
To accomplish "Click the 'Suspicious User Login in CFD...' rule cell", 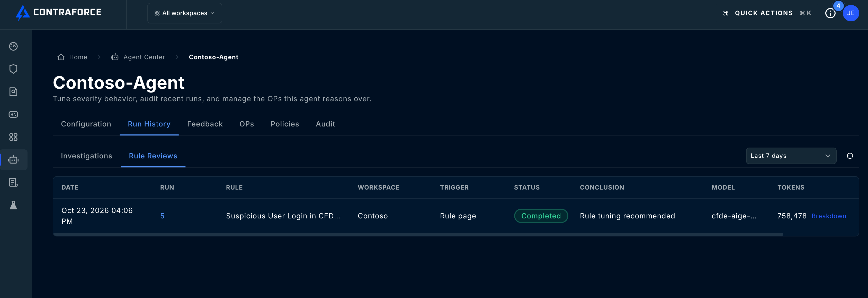I will pyautogui.click(x=283, y=216).
